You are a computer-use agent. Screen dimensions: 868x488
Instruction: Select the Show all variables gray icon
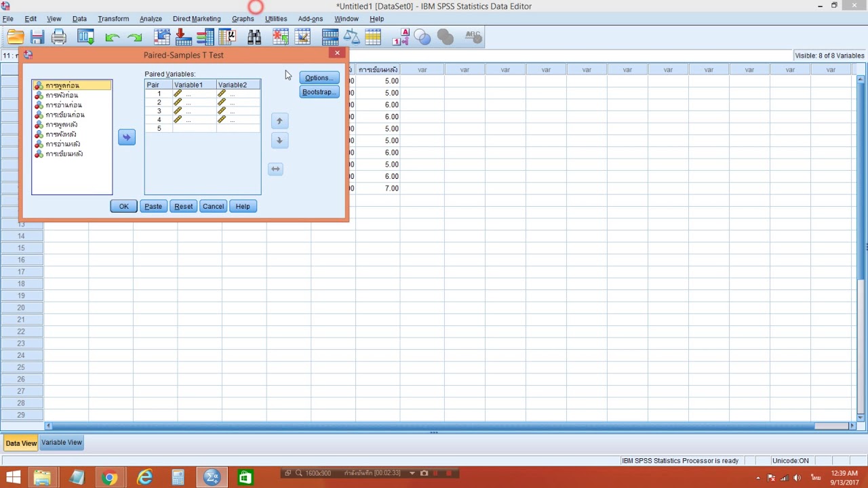(445, 37)
